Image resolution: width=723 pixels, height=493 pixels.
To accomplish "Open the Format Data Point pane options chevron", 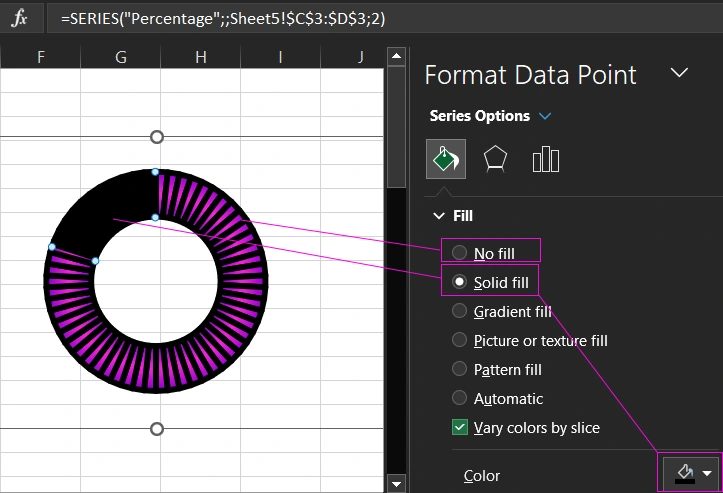I will tap(679, 73).
